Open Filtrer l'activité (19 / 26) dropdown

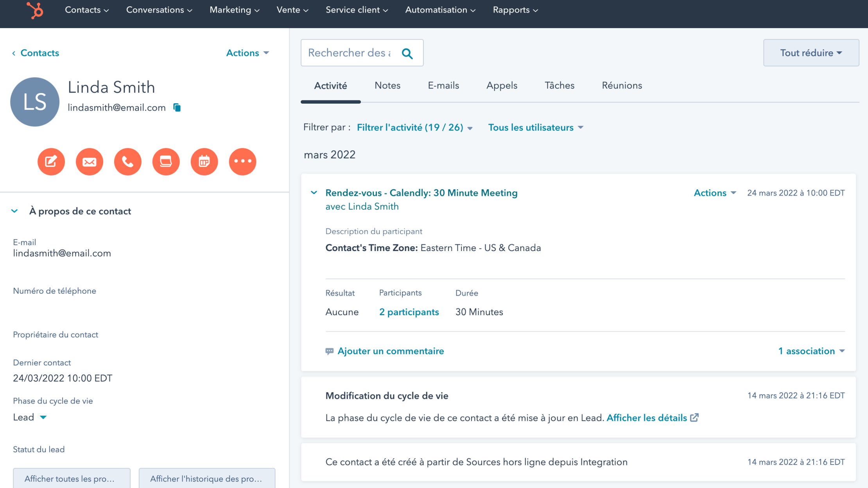click(414, 127)
